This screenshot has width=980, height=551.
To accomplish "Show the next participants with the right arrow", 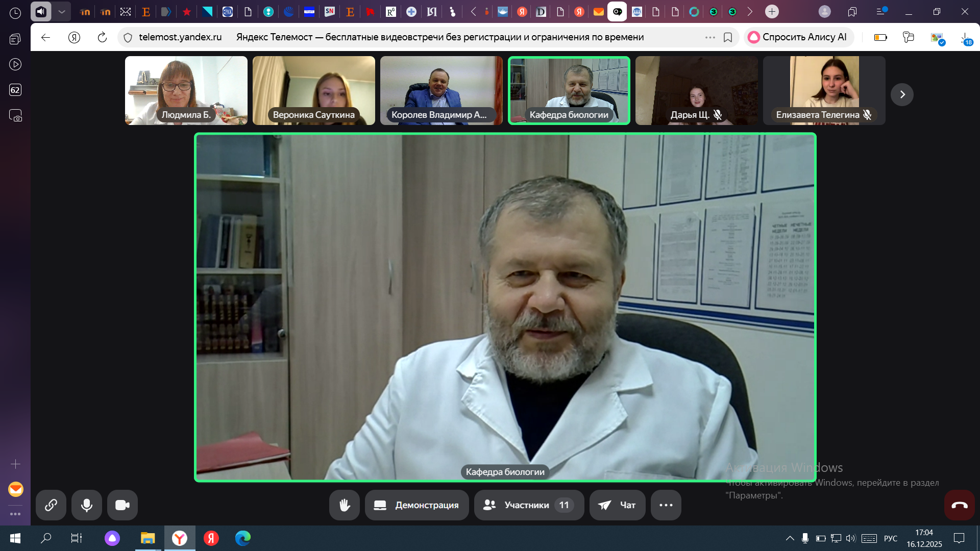I will [x=902, y=94].
